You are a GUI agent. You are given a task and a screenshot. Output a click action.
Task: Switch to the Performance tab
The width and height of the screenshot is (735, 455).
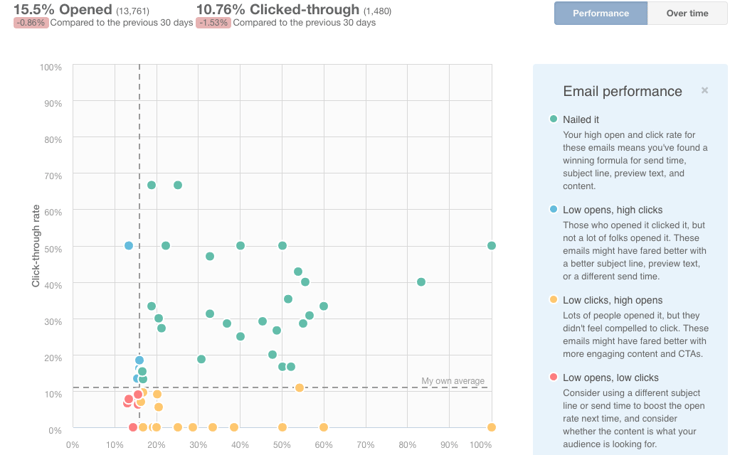click(x=601, y=13)
